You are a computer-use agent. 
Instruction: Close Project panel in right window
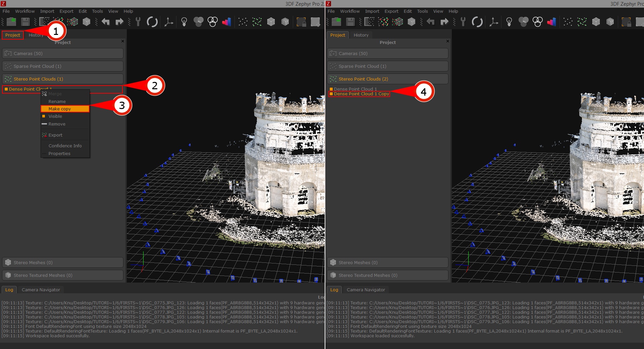pyautogui.click(x=448, y=41)
